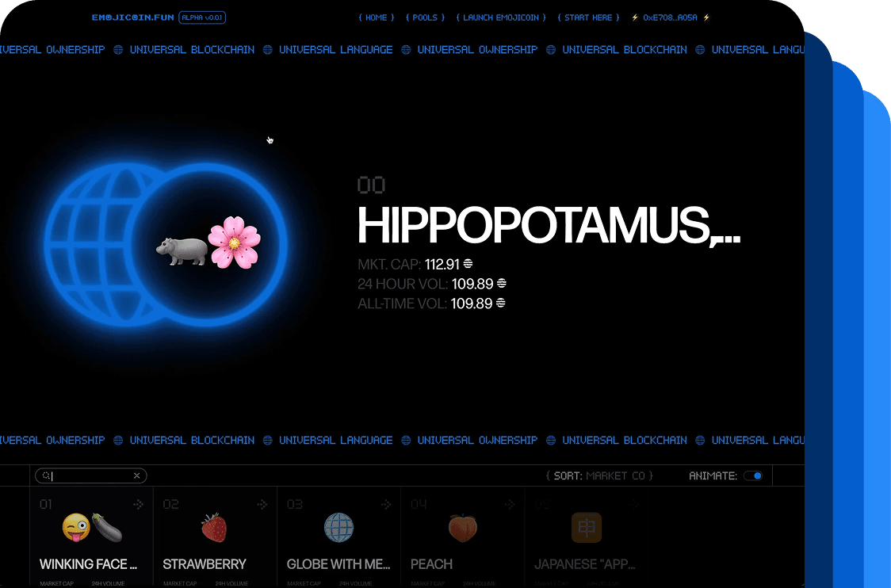The width and height of the screenshot is (891, 588).
Task: Open the featured HIPPOPOTAMUS market title
Action: pos(548,226)
